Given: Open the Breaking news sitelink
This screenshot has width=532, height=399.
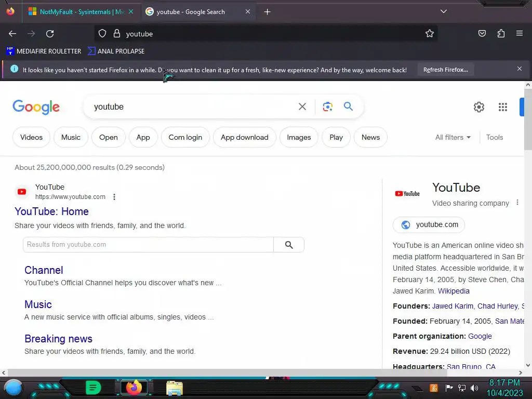Looking at the screenshot, I should (58, 339).
